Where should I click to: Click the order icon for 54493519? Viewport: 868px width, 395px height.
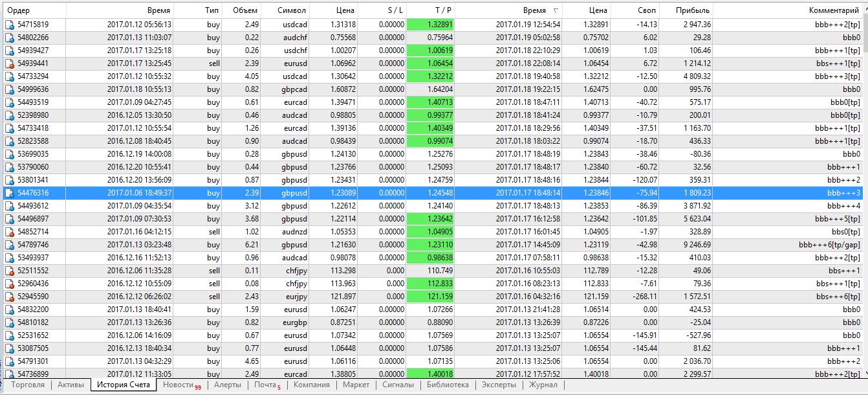point(9,102)
